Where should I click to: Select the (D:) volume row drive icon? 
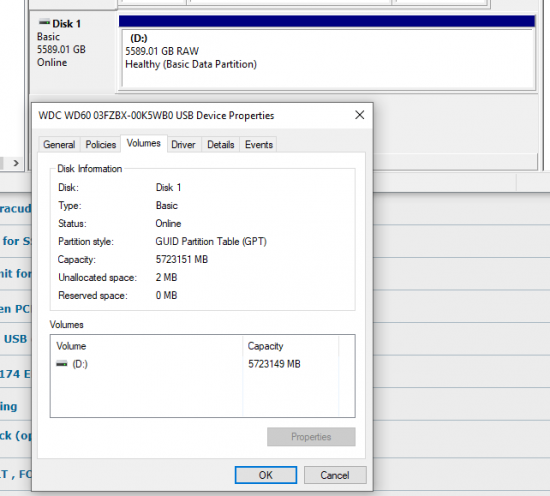click(x=62, y=364)
